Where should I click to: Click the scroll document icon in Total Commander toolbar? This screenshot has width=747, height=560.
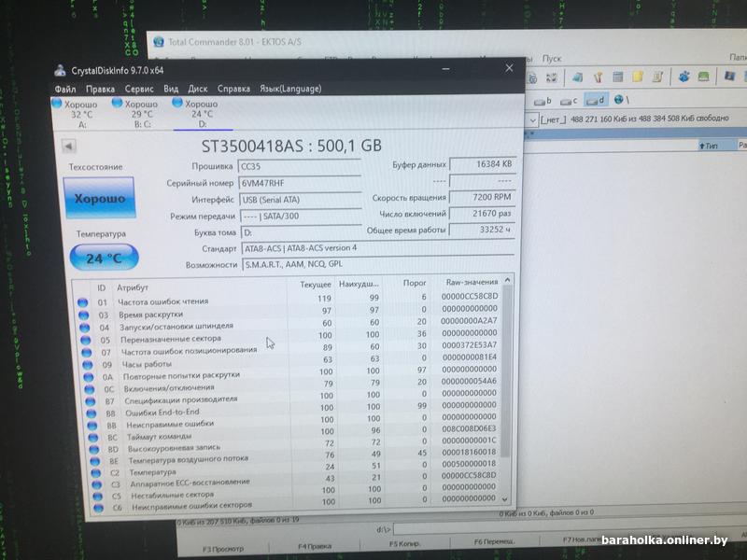coord(657,77)
